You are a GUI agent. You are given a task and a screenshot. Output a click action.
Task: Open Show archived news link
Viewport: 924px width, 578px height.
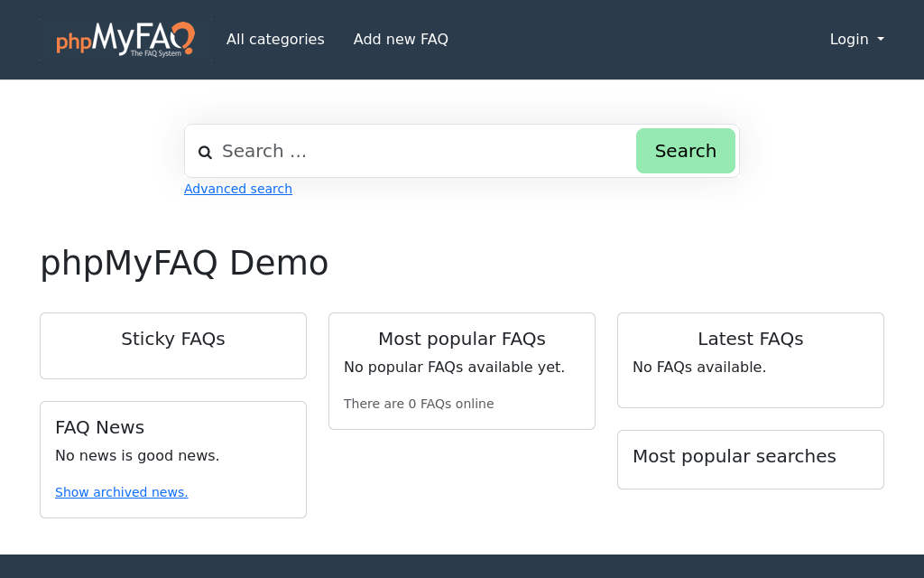coord(122,492)
